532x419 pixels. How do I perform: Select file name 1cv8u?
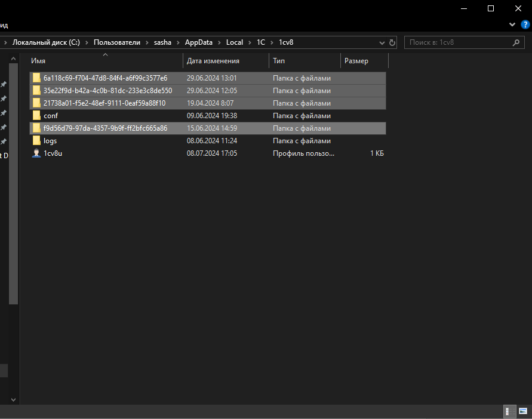click(53, 153)
